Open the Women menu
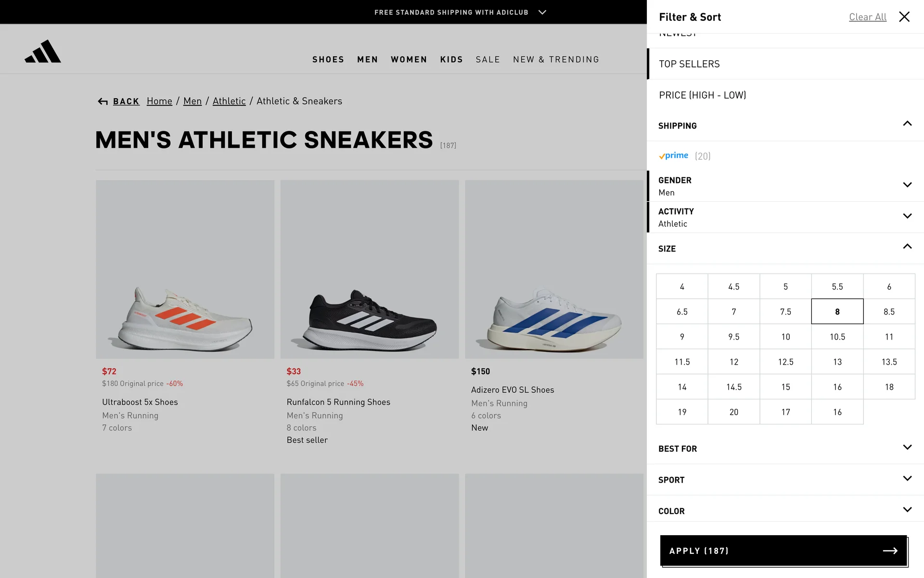This screenshot has height=578, width=924. click(x=409, y=59)
